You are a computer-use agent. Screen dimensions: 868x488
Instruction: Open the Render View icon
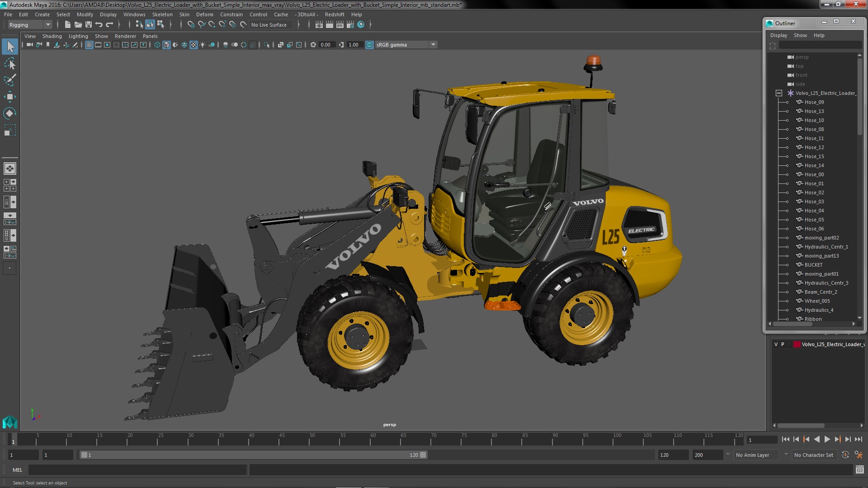(x=319, y=25)
